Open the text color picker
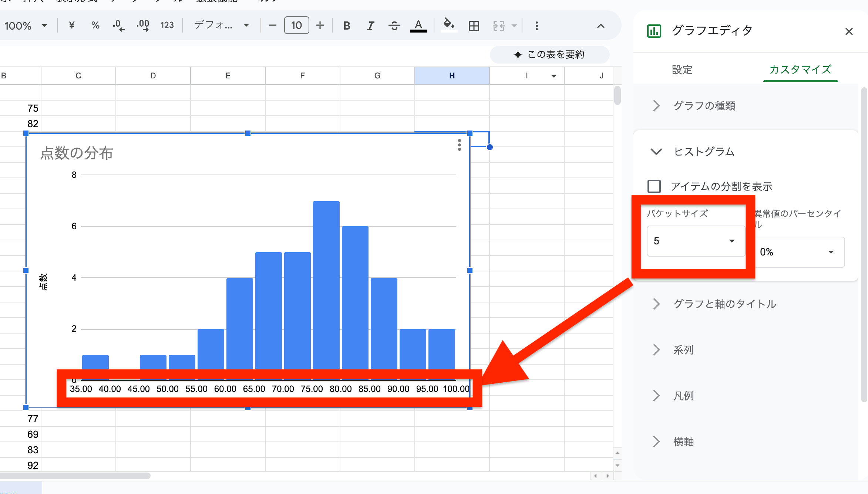This screenshot has width=868, height=494. pos(418,25)
